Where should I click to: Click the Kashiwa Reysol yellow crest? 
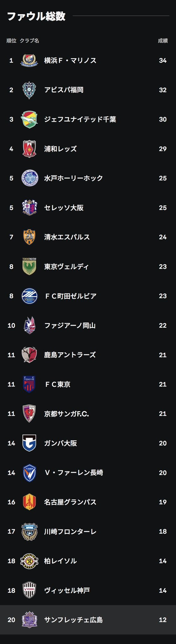tap(29, 561)
